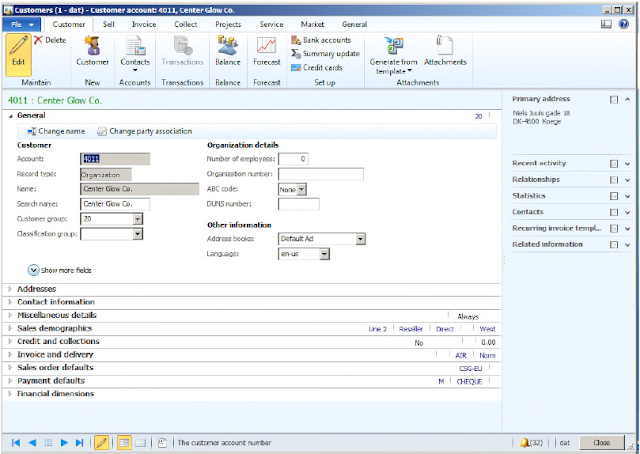Open the Customer group dropdown
The width and height of the screenshot is (640, 454).
(138, 219)
